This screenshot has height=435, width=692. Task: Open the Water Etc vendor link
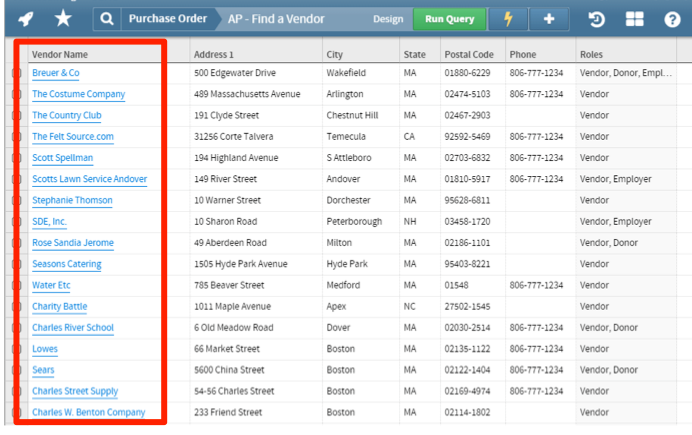pos(51,285)
